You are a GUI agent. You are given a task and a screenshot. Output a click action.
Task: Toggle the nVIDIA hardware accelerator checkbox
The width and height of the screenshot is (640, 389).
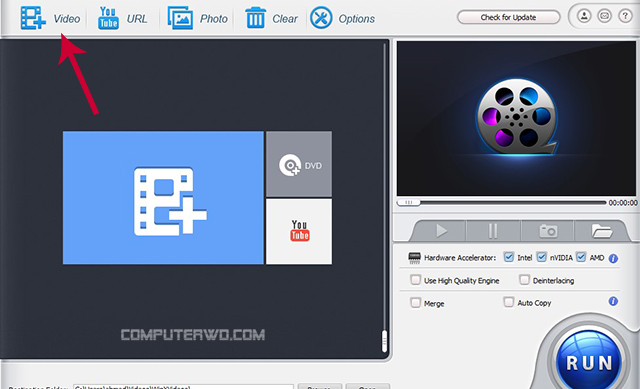pos(541,257)
